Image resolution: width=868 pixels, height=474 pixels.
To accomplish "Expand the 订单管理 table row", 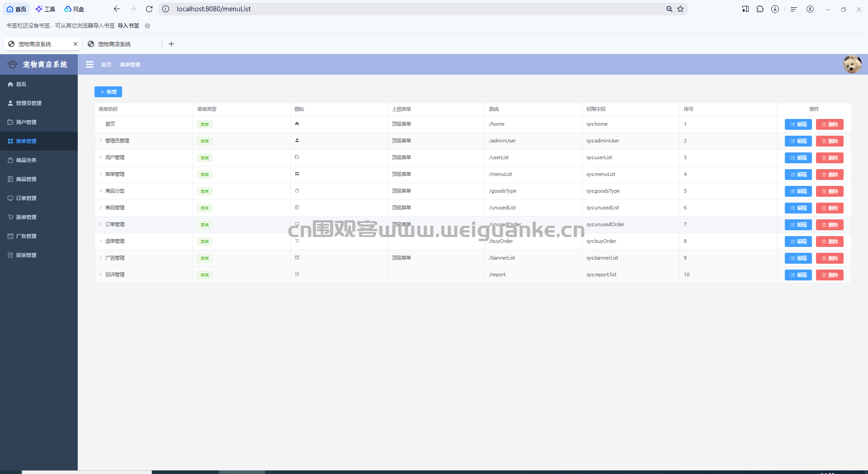I will click(100, 224).
